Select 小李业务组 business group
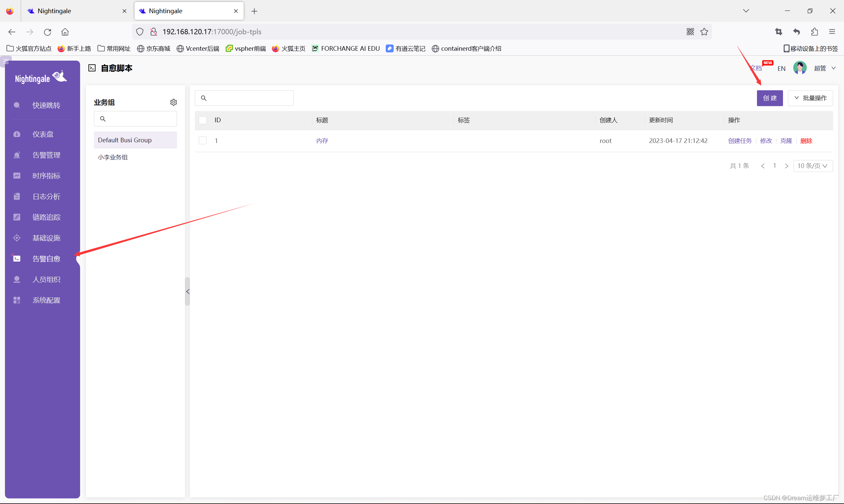844x504 pixels. click(x=113, y=157)
